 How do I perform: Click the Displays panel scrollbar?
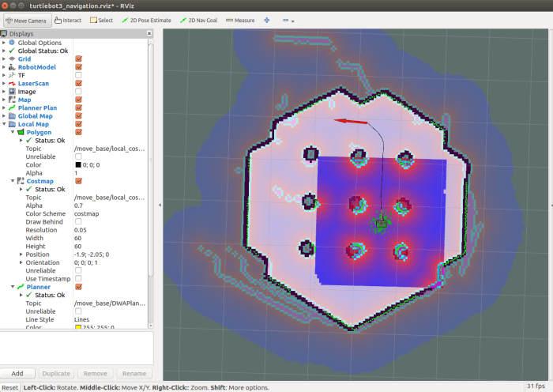(x=151, y=159)
